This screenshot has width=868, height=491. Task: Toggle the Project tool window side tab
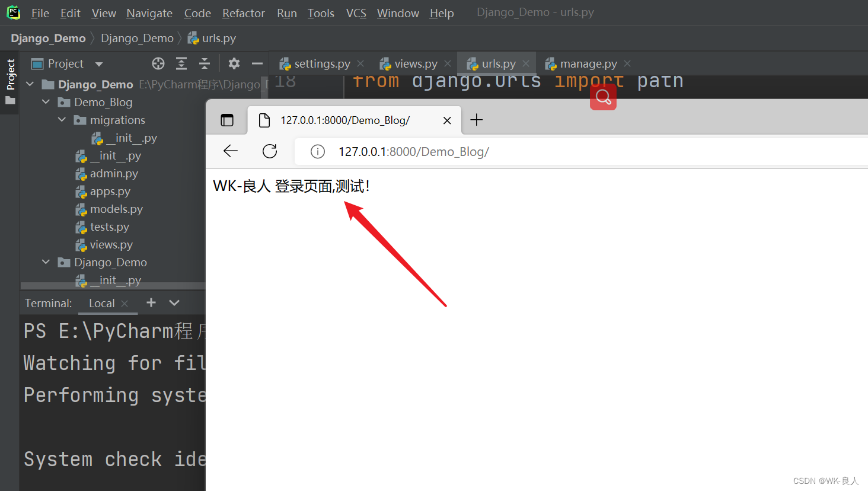pyautogui.click(x=10, y=81)
